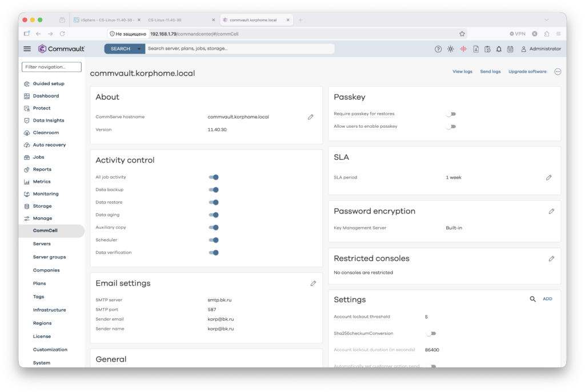Expand Storage in sidebar
The height and width of the screenshot is (392, 585).
click(42, 207)
